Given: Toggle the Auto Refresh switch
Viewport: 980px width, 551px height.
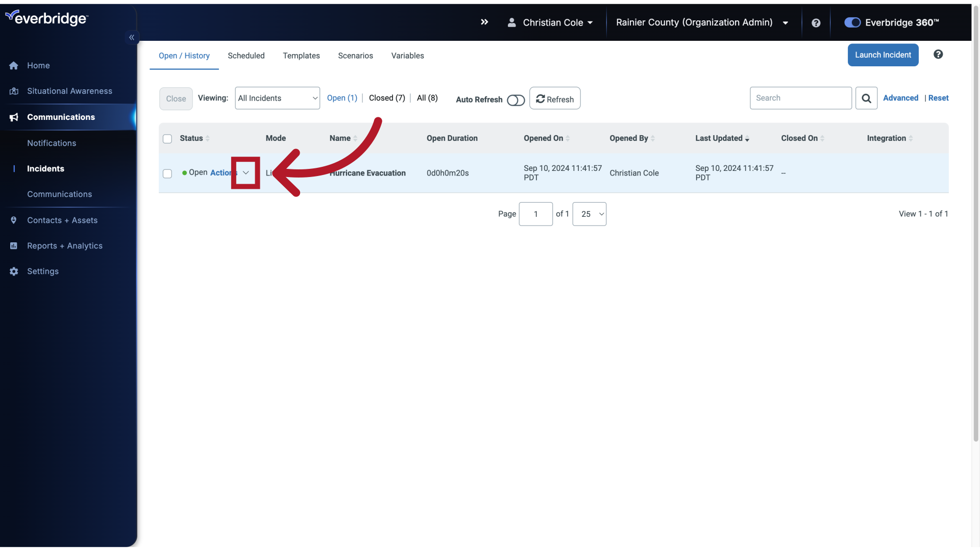Looking at the screenshot, I should 515,99.
